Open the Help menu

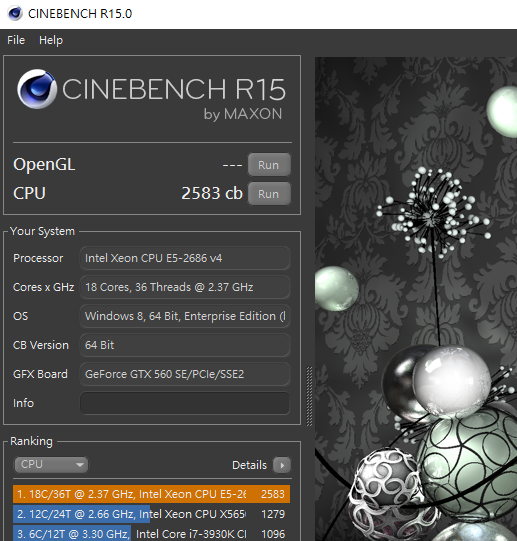[x=51, y=40]
